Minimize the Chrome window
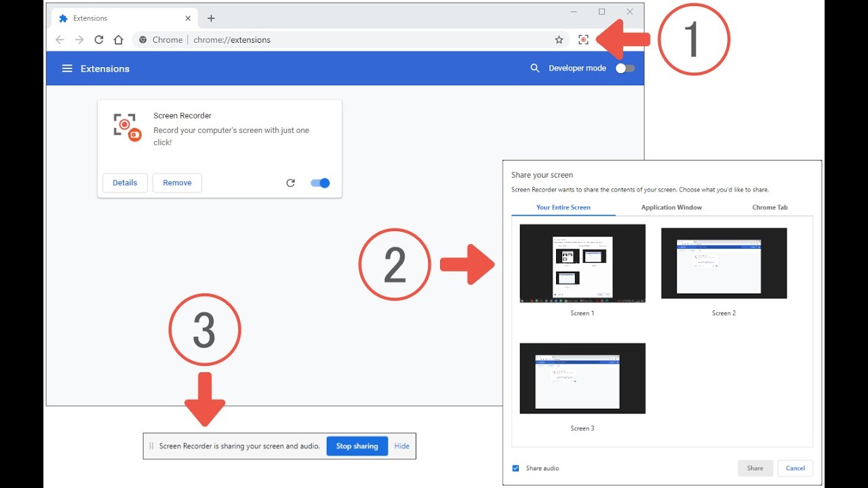 [573, 12]
